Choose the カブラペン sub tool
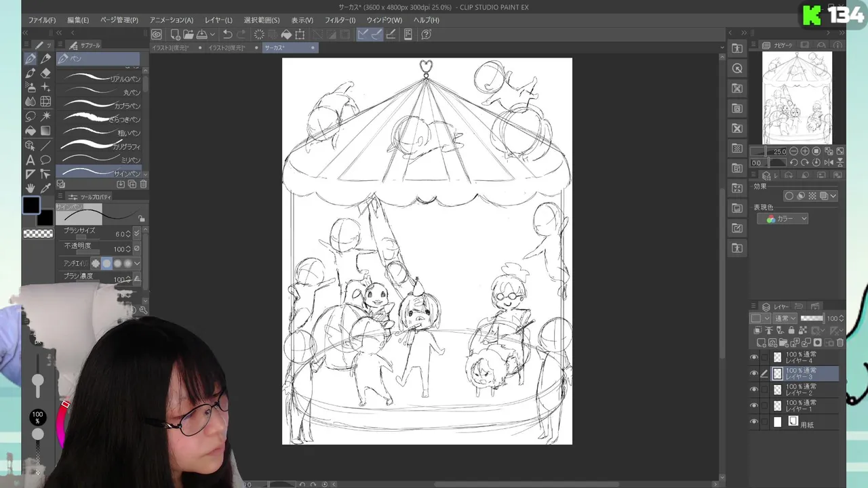 (x=99, y=106)
